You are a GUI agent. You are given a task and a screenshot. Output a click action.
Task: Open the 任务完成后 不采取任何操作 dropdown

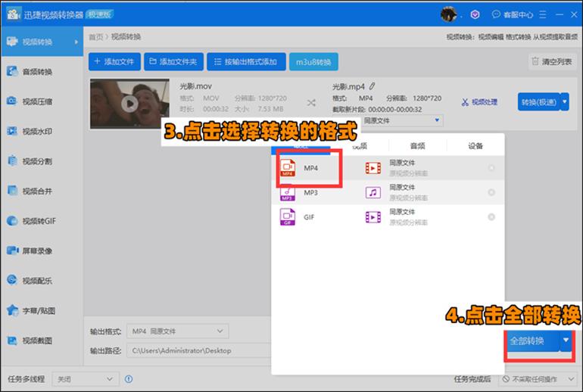coord(538,379)
